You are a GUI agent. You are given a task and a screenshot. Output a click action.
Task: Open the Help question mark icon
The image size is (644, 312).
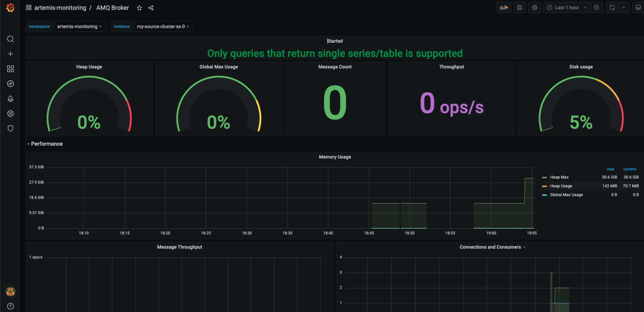pos(10,306)
